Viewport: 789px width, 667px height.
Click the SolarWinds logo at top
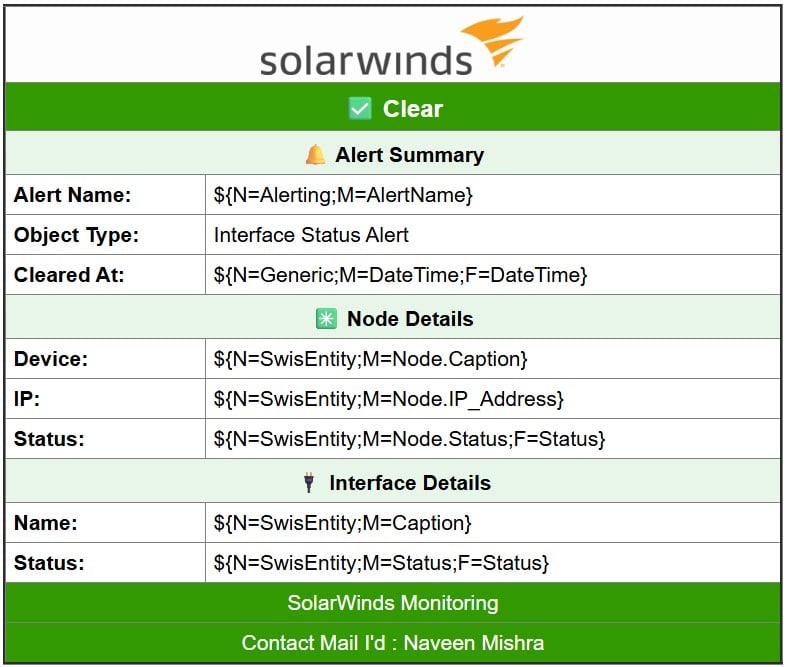(391, 47)
